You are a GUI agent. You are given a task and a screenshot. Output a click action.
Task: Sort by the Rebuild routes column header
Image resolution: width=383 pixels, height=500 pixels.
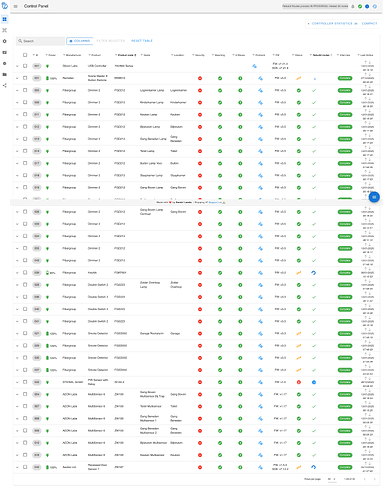(321, 55)
